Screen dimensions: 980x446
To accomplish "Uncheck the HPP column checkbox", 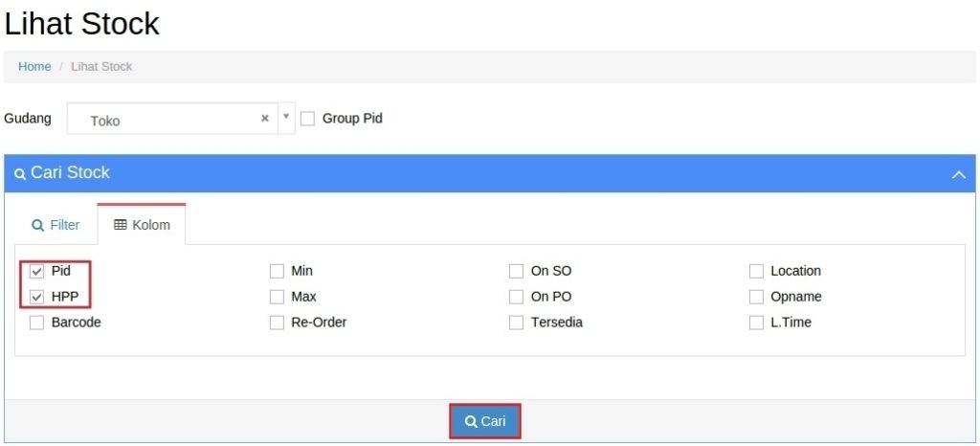I will point(37,298).
